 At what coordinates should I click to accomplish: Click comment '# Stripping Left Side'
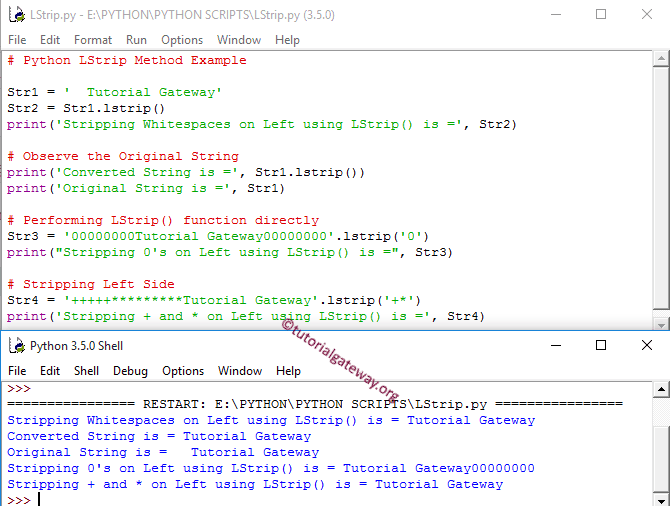tap(91, 285)
